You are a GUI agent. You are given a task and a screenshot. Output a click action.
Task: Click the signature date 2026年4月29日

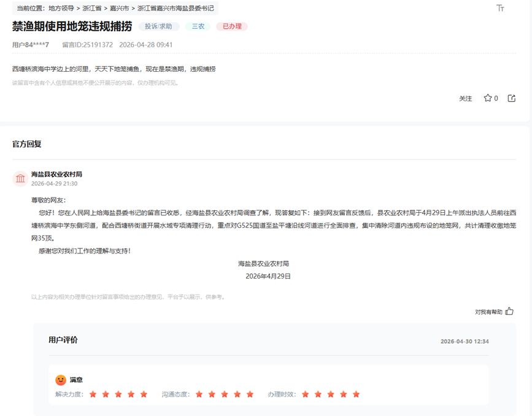[x=268, y=276]
